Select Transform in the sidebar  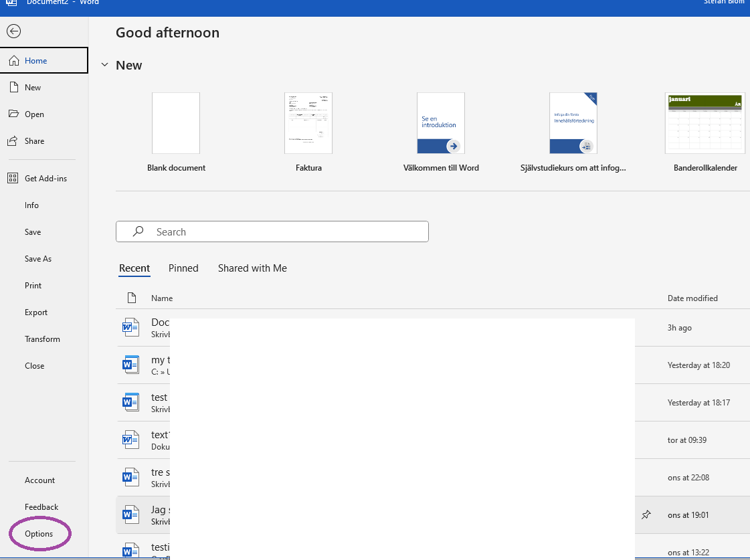(44, 339)
